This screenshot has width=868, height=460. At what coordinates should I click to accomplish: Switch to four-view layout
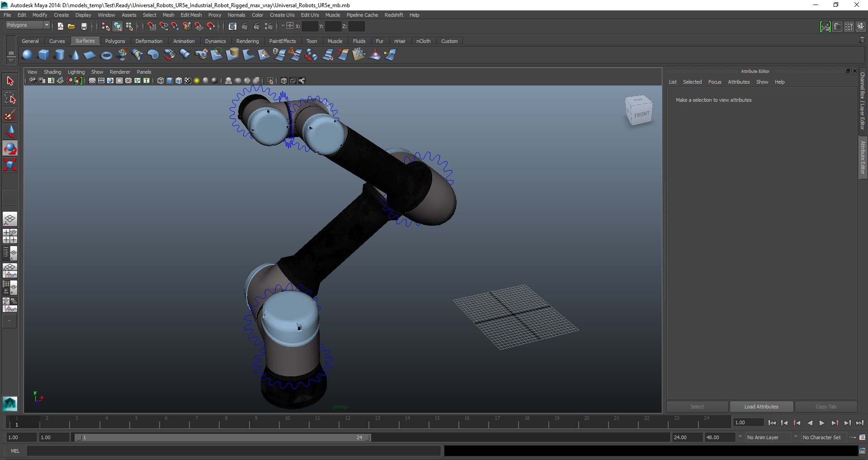[10, 236]
